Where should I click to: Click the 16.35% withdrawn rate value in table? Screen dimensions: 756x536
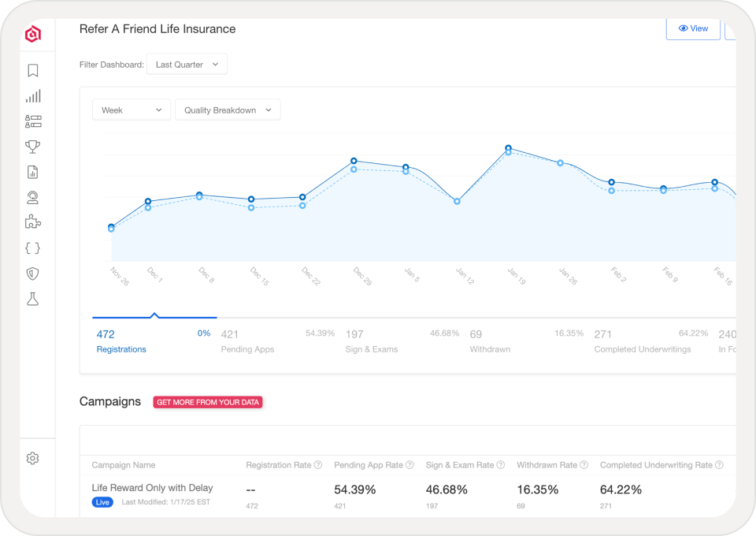(x=538, y=489)
